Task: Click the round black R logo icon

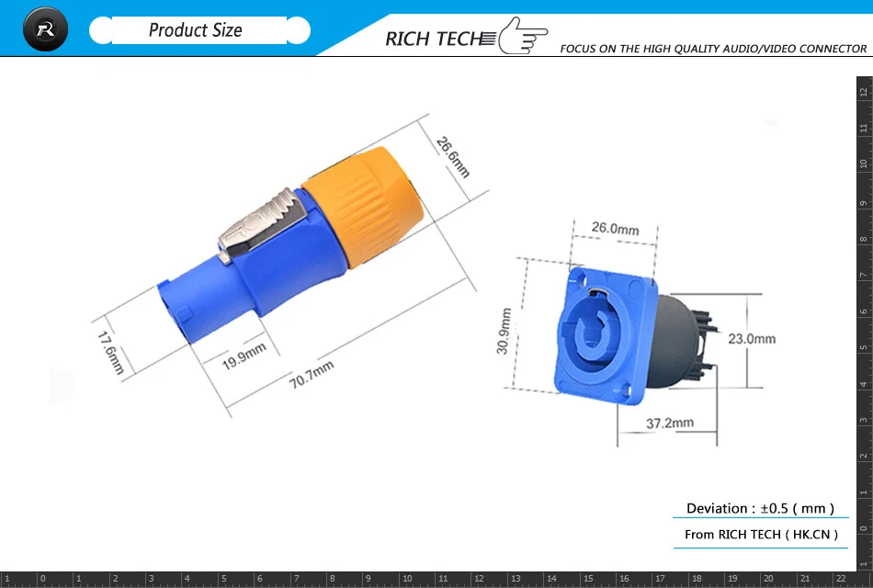Action: 45,29
